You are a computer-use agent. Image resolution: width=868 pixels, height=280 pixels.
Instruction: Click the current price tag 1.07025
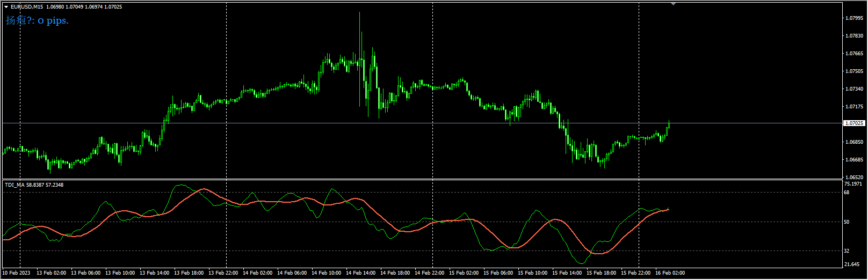854,123
